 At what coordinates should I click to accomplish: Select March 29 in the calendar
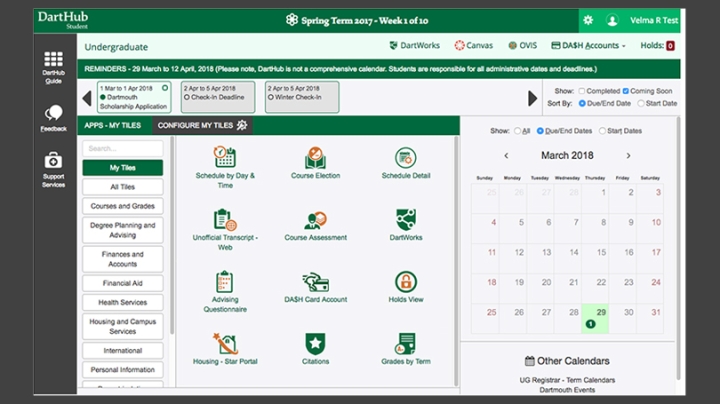tap(595, 318)
